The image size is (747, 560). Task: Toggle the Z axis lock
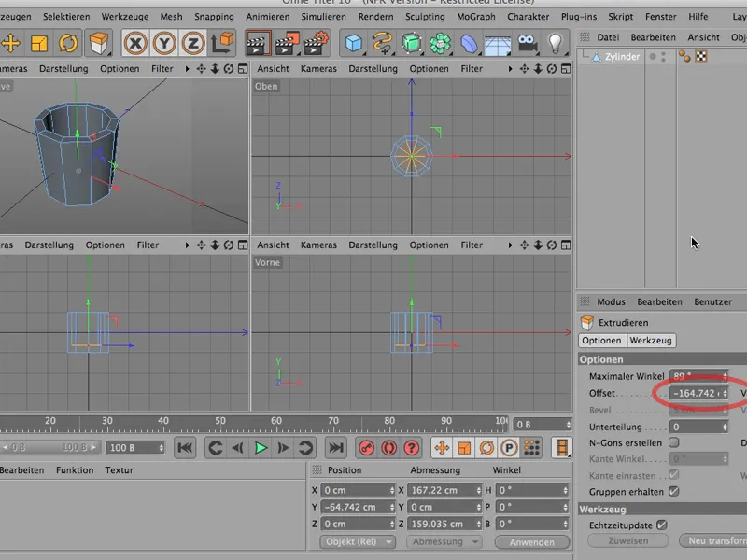[193, 43]
